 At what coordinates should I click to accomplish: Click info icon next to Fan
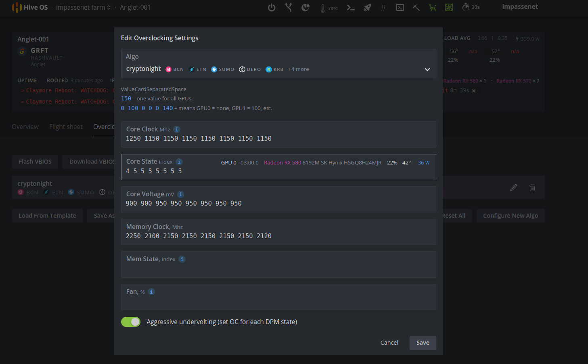151,292
